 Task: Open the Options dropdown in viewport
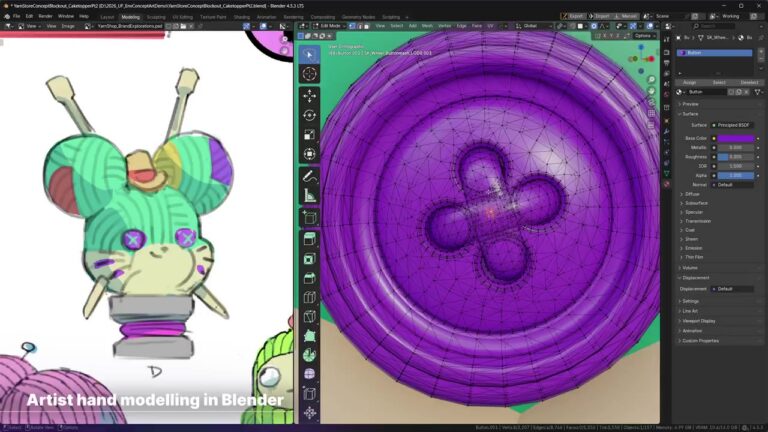pos(644,36)
